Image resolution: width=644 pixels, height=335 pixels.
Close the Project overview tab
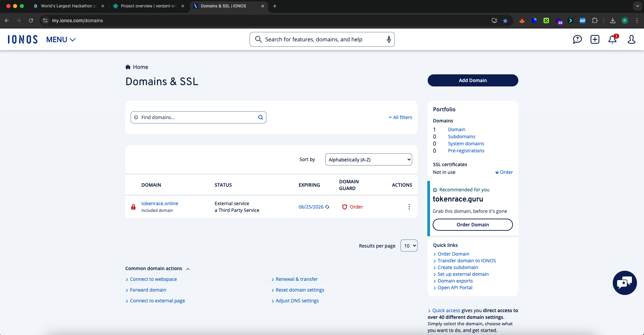[x=183, y=6]
